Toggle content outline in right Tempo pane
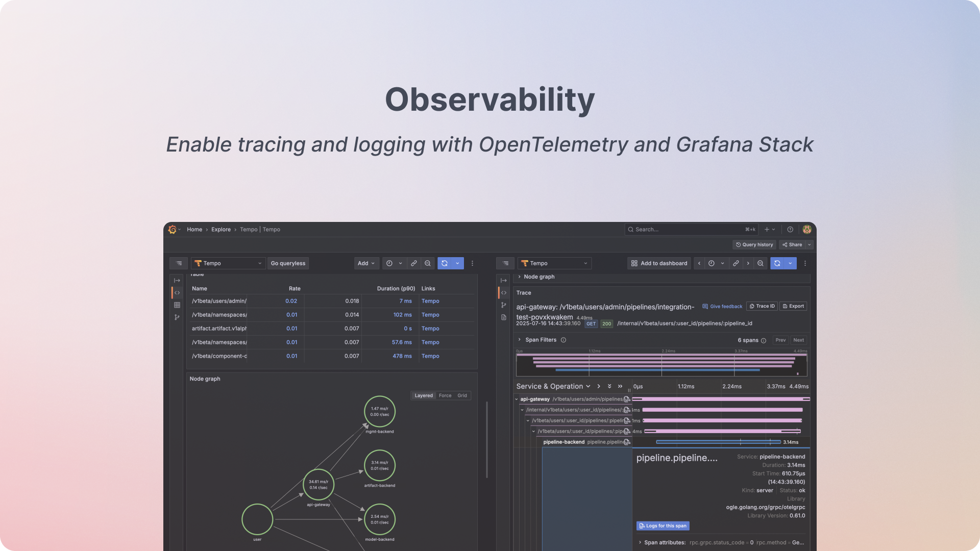The height and width of the screenshot is (551, 980). (x=505, y=263)
